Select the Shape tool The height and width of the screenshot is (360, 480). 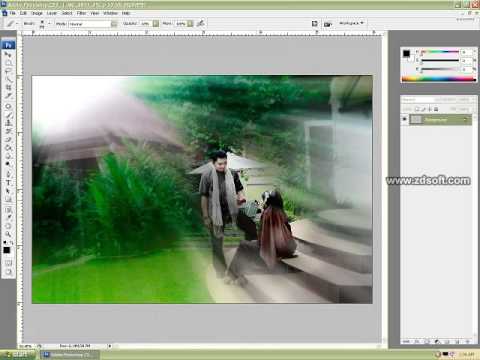(8, 199)
